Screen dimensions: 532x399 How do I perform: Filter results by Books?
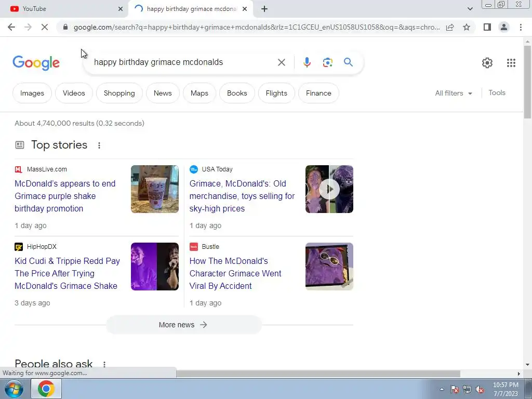coord(237,93)
